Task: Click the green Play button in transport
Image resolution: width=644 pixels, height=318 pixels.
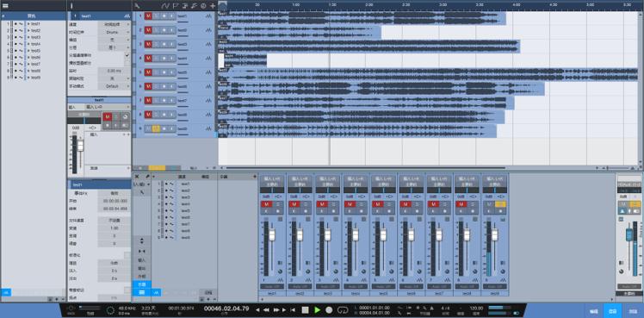Action: (317, 310)
